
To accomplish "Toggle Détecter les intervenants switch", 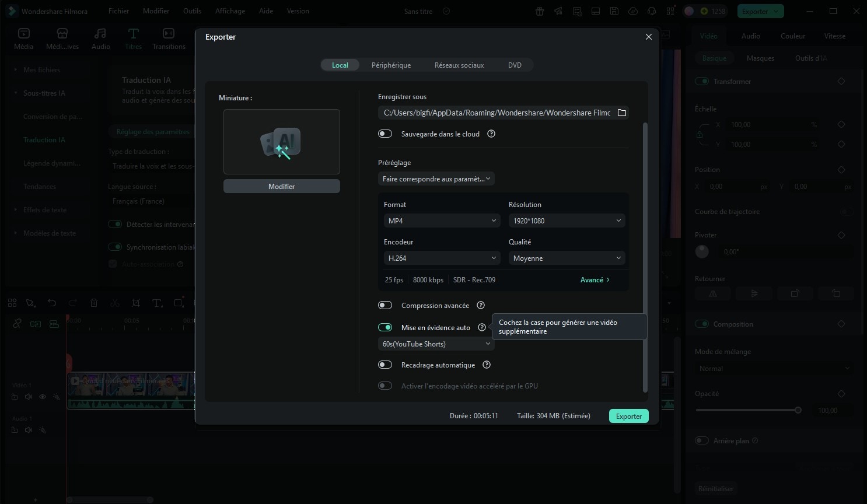I will [x=115, y=224].
